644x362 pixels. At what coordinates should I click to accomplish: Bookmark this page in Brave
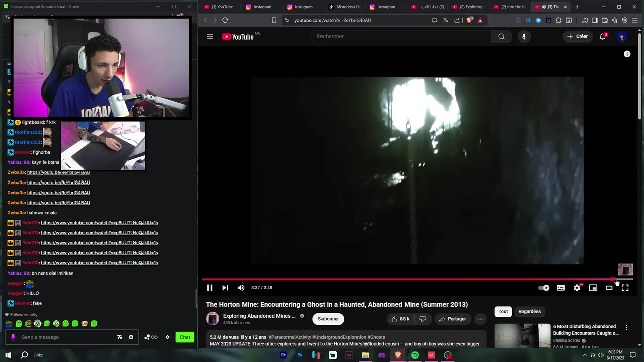tap(274, 20)
